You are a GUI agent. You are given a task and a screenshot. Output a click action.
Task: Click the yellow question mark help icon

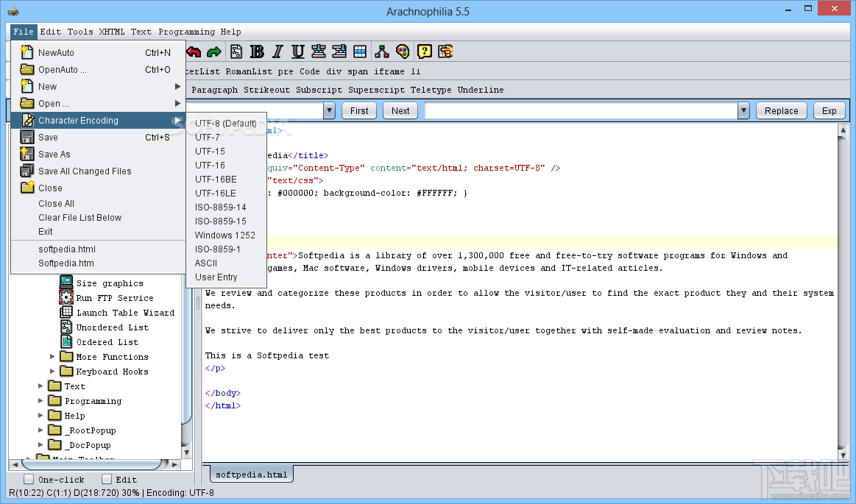click(x=425, y=52)
